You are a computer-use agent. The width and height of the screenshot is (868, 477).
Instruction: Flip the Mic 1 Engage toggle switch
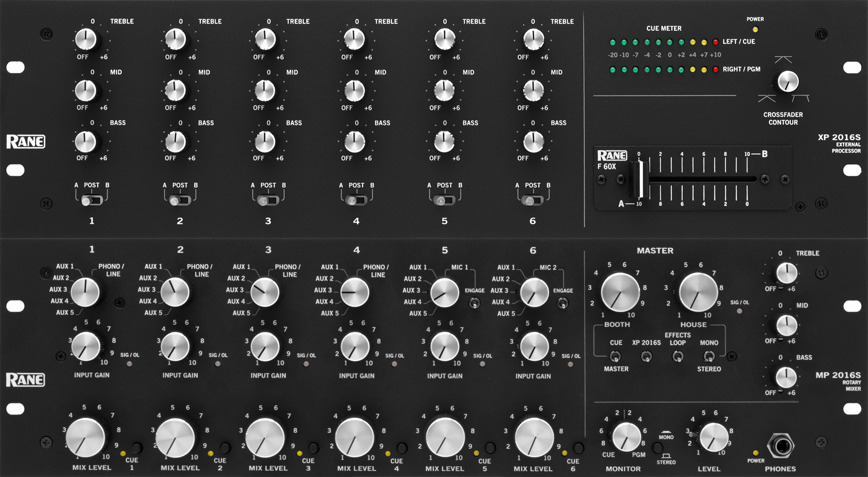pos(474,303)
